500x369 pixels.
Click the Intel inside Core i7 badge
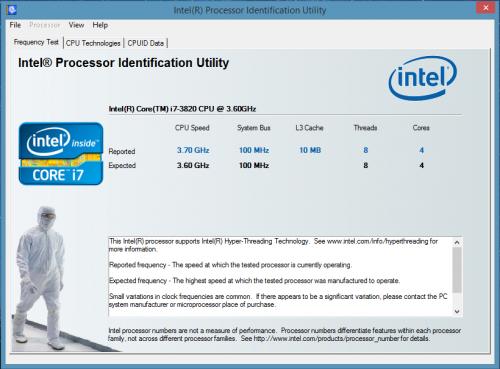click(x=61, y=154)
